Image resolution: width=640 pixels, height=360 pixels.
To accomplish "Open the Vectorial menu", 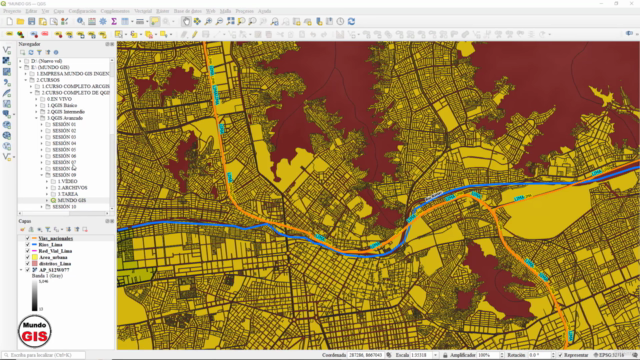I will (x=143, y=11).
